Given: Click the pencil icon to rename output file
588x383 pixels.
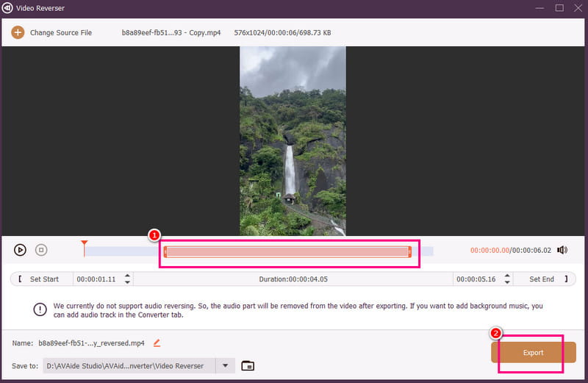Looking at the screenshot, I should tap(157, 343).
